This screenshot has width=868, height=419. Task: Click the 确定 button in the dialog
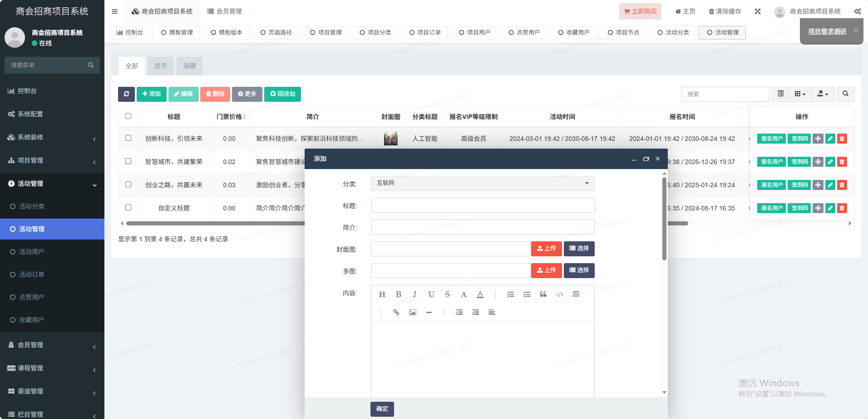382,409
